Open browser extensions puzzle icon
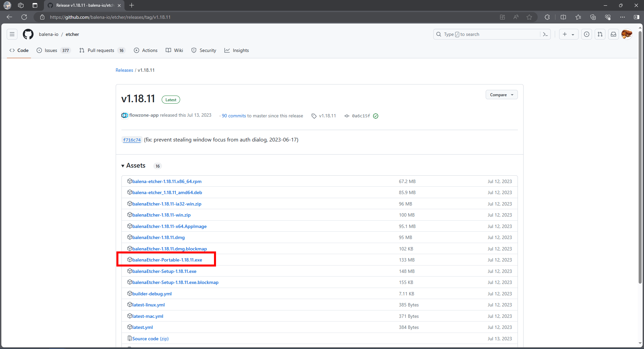644x349 pixels. 547,17
